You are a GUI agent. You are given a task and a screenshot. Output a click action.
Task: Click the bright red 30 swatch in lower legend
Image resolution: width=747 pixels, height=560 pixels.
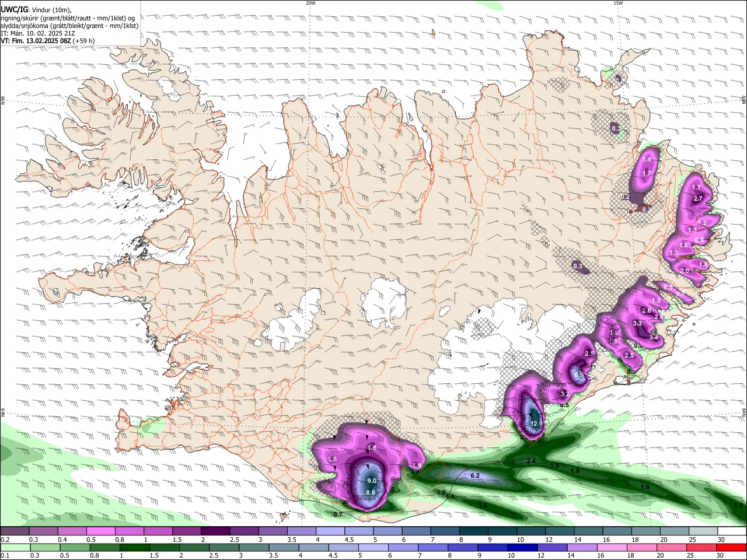pos(732,547)
